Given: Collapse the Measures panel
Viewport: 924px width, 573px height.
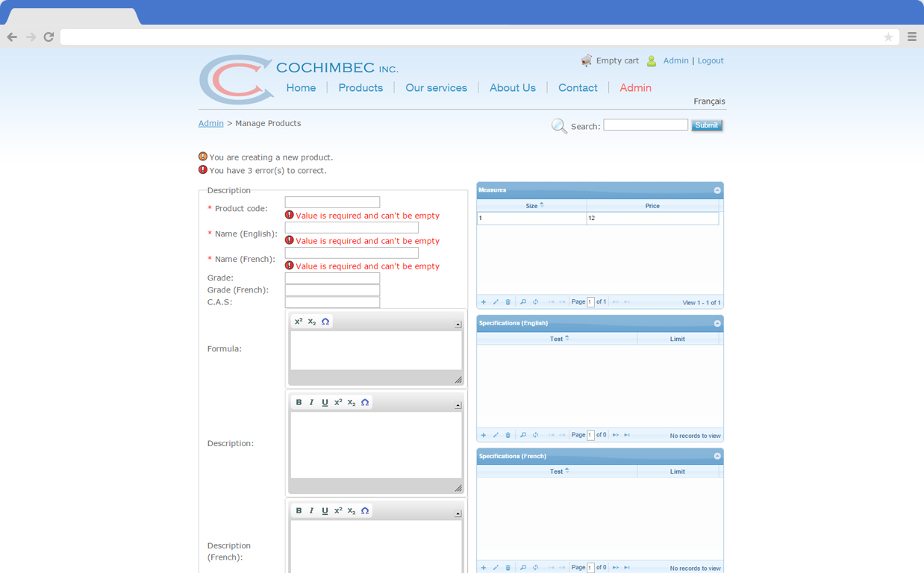Looking at the screenshot, I should point(717,190).
